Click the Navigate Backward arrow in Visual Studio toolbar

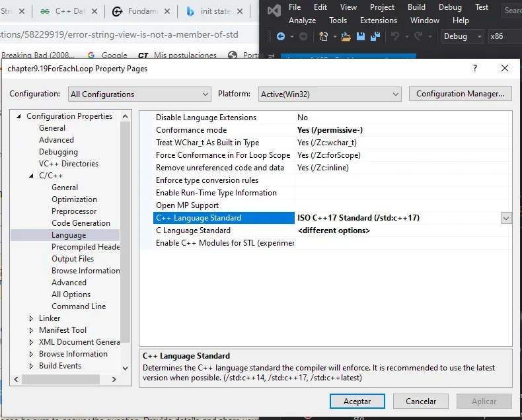(x=281, y=36)
